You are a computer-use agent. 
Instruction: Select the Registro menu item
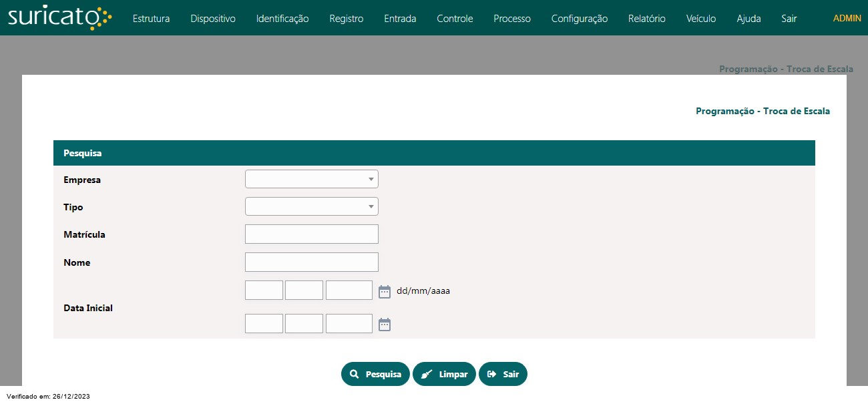[347, 19]
